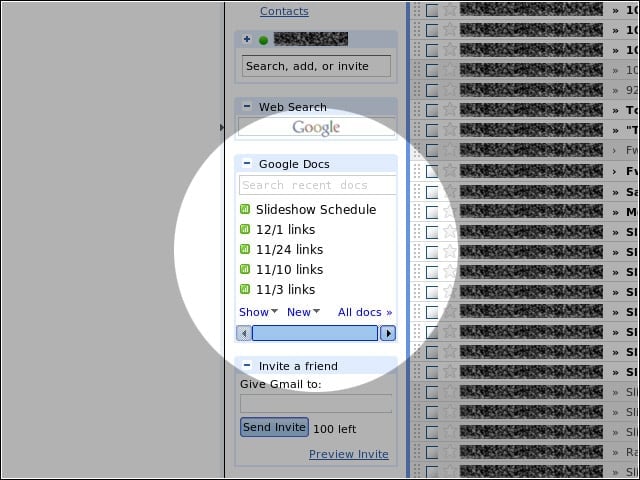Click the "100 left" invite count text
640x480 pixels.
click(335, 429)
